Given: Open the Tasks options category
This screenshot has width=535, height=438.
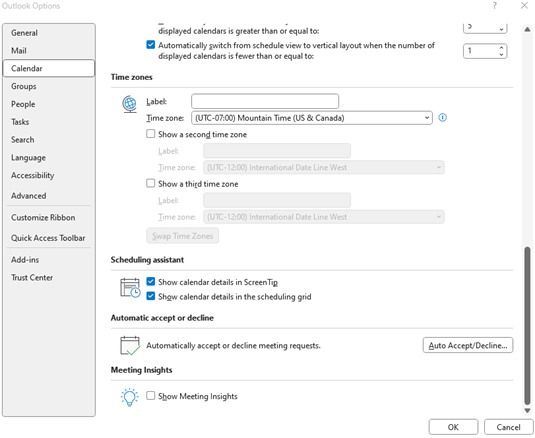Looking at the screenshot, I should pos(48,122).
